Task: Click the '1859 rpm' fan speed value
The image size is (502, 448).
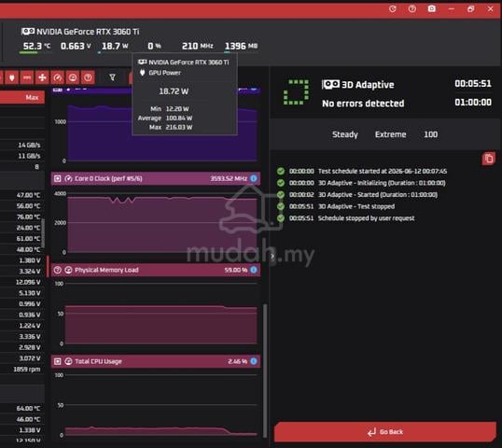Action: click(26, 370)
